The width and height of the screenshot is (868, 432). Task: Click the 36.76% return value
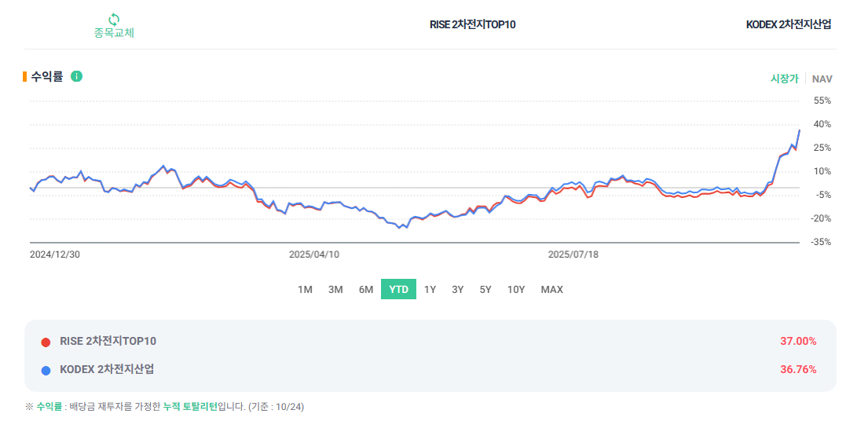point(798,369)
